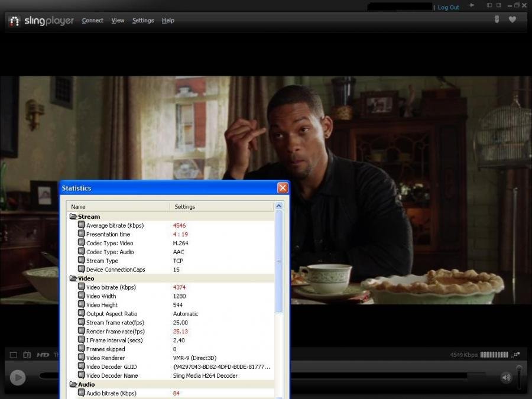Click the Audio bitrate row icon
532x399 pixels.
point(82,392)
